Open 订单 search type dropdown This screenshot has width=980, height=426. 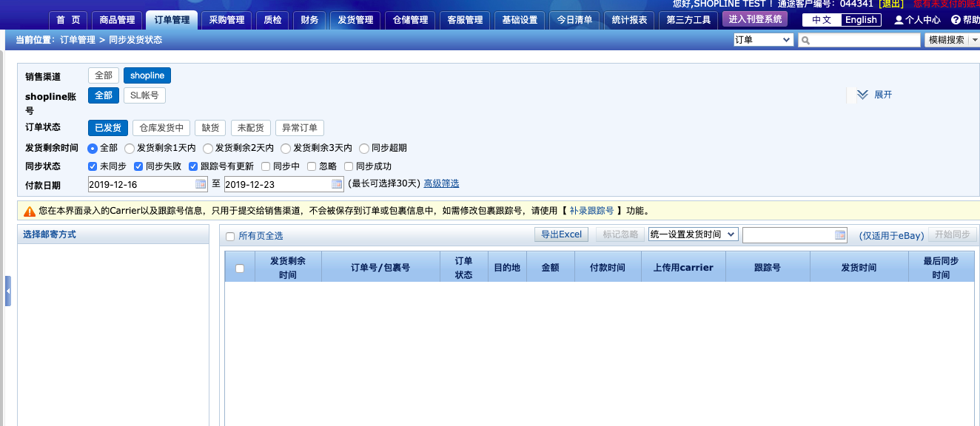[x=763, y=40]
